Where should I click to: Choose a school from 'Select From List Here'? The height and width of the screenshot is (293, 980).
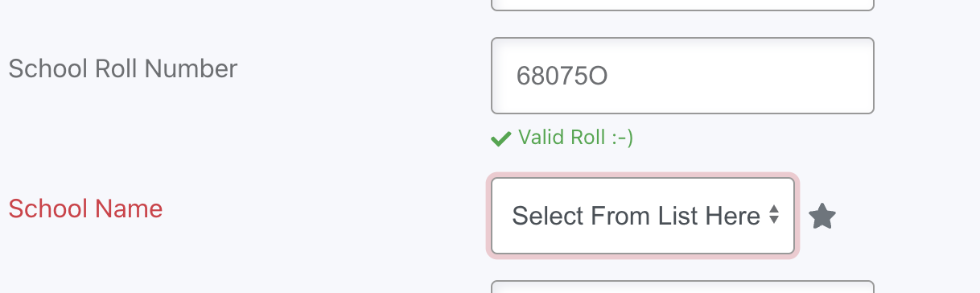[643, 216]
